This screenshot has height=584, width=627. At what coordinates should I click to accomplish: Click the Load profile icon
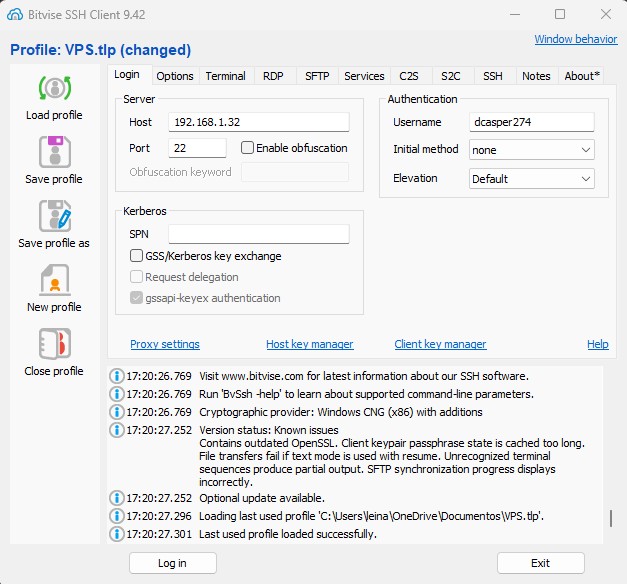coord(54,88)
